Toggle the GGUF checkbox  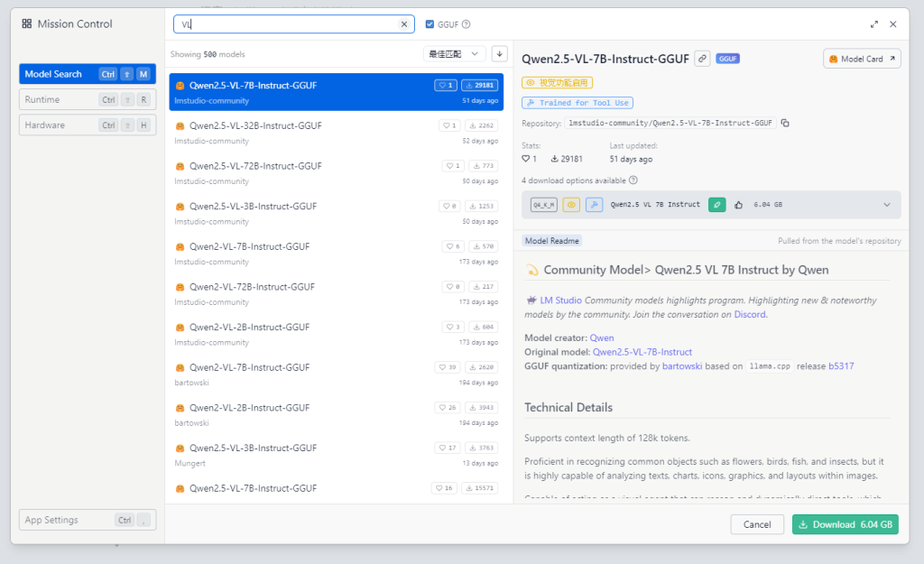coord(430,24)
